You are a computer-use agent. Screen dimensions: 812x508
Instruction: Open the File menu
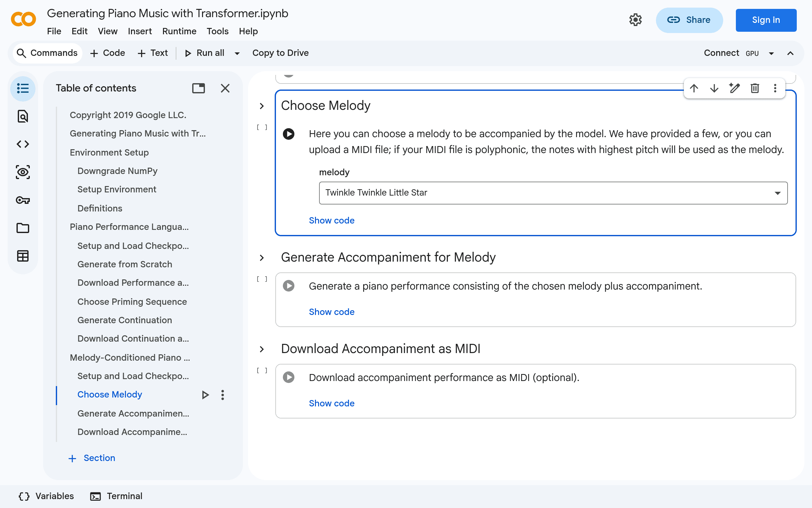[54, 31]
